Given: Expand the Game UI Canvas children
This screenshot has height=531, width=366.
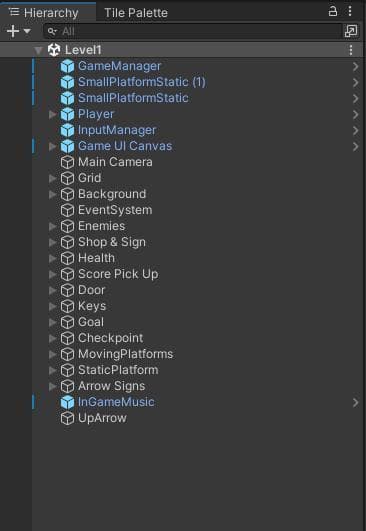Looking at the screenshot, I should (52, 146).
